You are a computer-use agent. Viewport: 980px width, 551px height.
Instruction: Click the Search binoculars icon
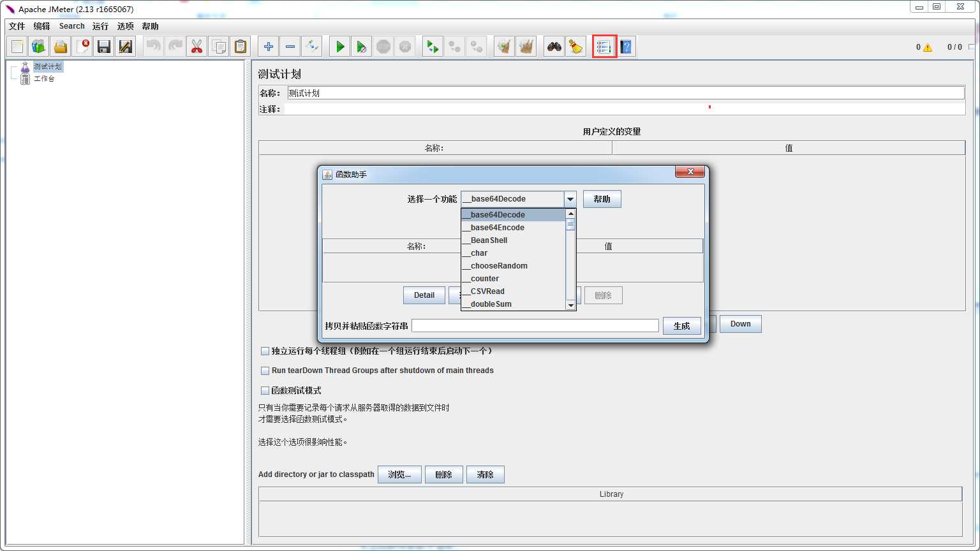point(554,47)
